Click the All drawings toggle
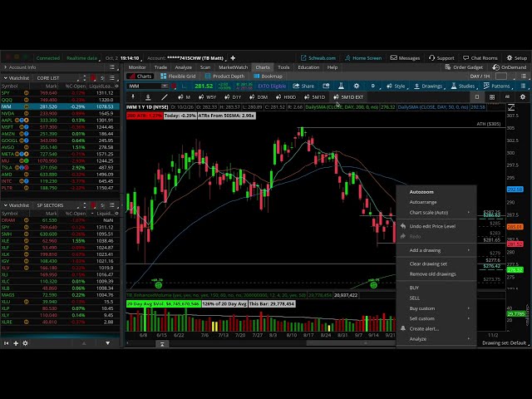The width and height of the screenshot is (532, 399). pos(507,97)
